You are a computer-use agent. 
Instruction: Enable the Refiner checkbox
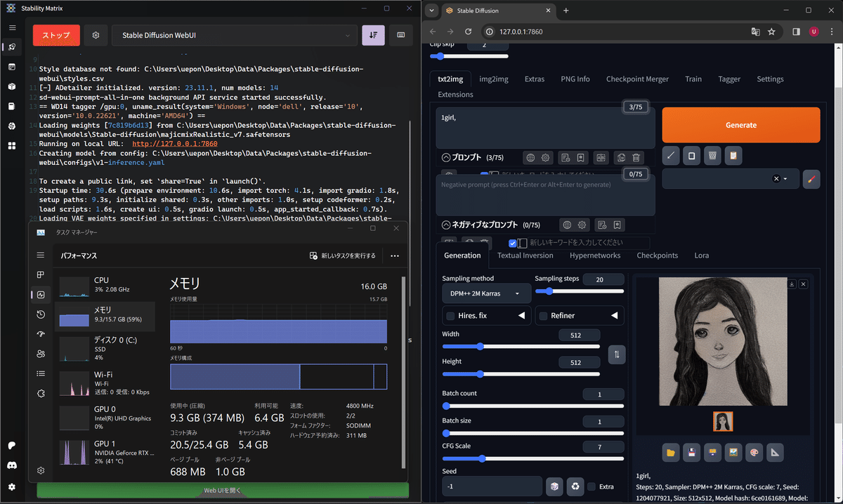click(543, 316)
